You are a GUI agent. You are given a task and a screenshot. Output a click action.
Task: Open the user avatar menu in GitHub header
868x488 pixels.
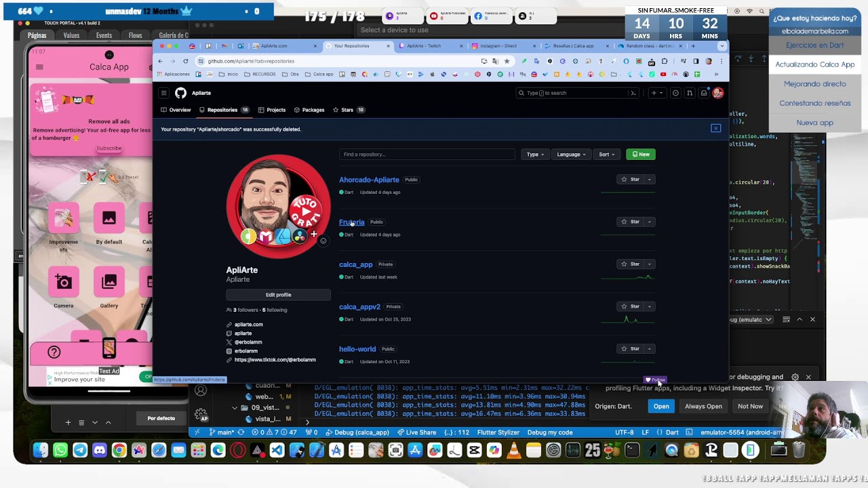pyautogui.click(x=717, y=93)
